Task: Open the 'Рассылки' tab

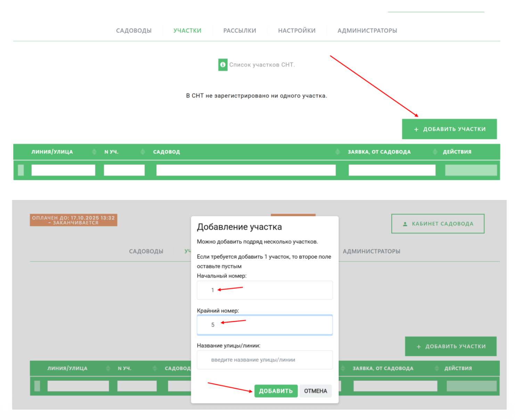Action: click(x=239, y=31)
